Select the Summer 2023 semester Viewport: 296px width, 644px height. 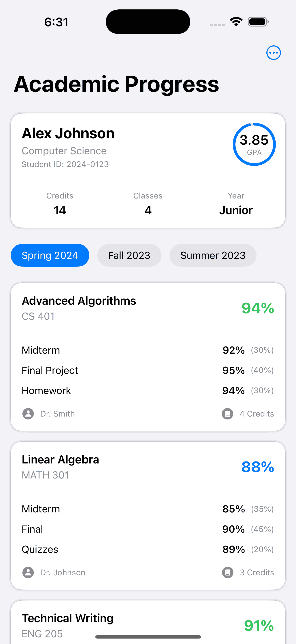point(213,255)
